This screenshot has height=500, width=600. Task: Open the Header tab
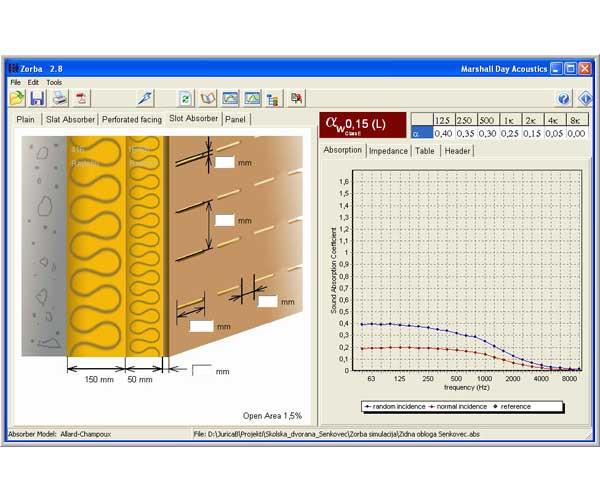coord(457,151)
